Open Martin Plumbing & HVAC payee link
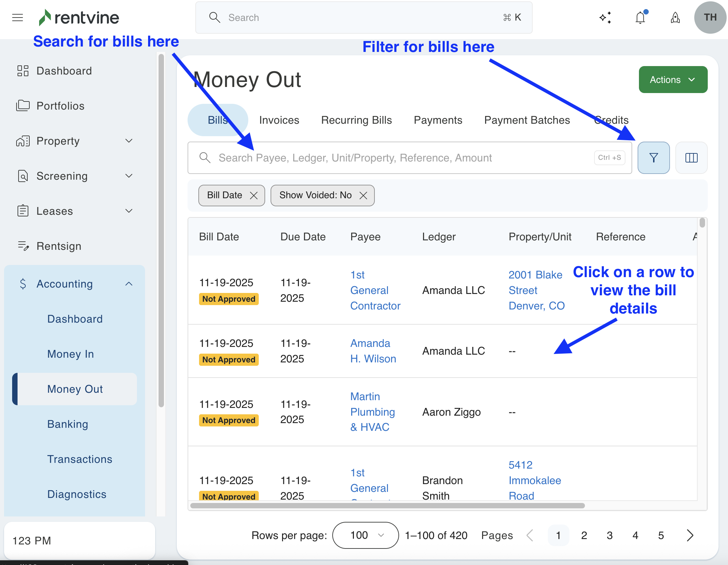Viewport: 728px width, 565px height. pyautogui.click(x=372, y=412)
